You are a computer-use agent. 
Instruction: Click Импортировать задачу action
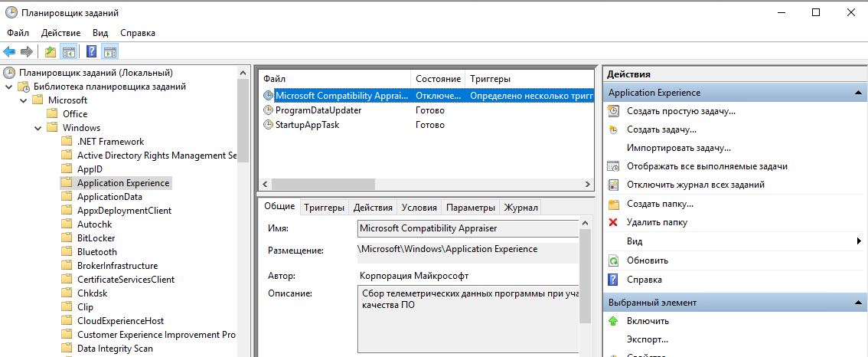pyautogui.click(x=679, y=148)
